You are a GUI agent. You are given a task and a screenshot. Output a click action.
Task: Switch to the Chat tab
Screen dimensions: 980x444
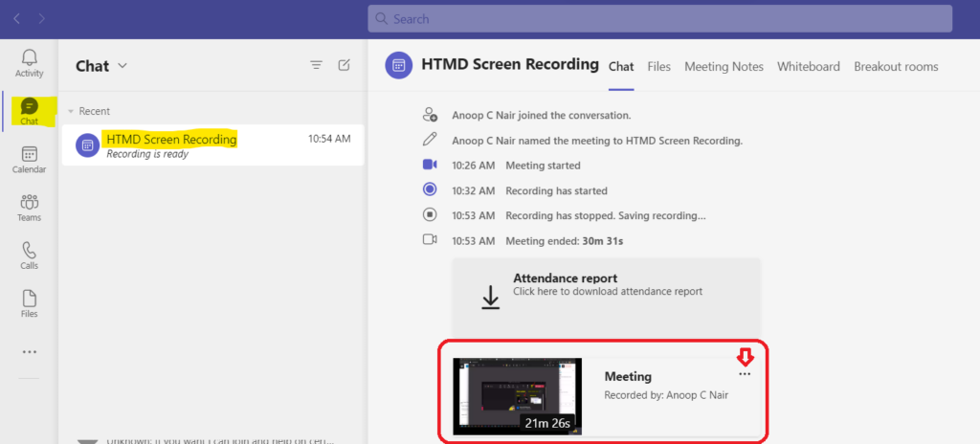tap(621, 66)
